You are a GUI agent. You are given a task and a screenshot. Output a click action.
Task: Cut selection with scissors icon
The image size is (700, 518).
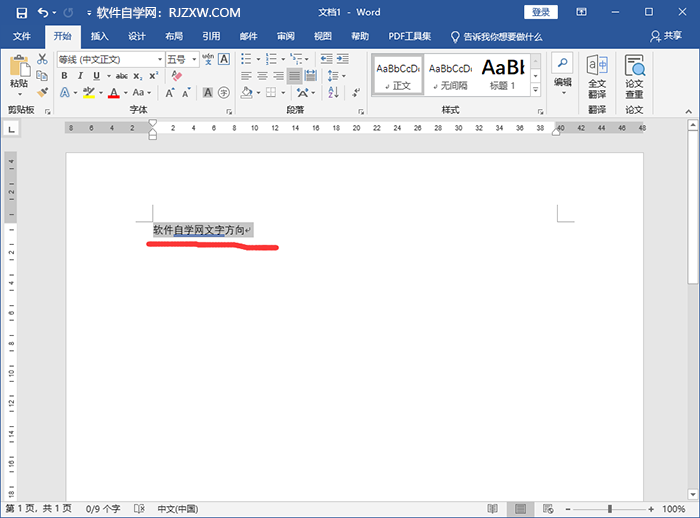pyautogui.click(x=42, y=59)
